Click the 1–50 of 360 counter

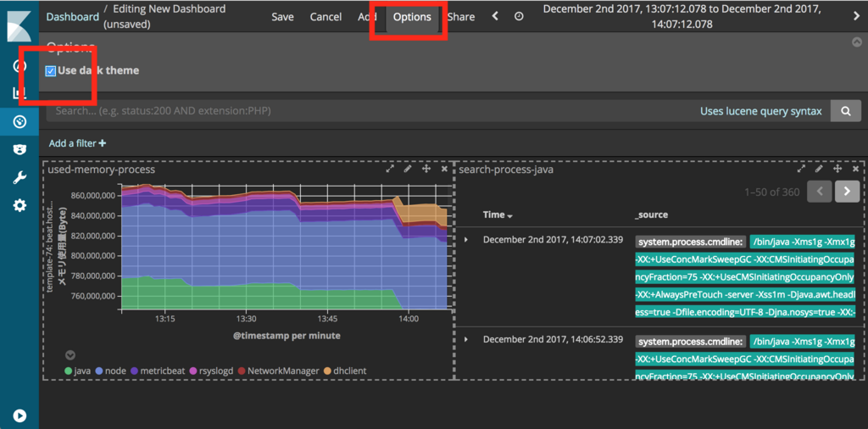tap(771, 192)
